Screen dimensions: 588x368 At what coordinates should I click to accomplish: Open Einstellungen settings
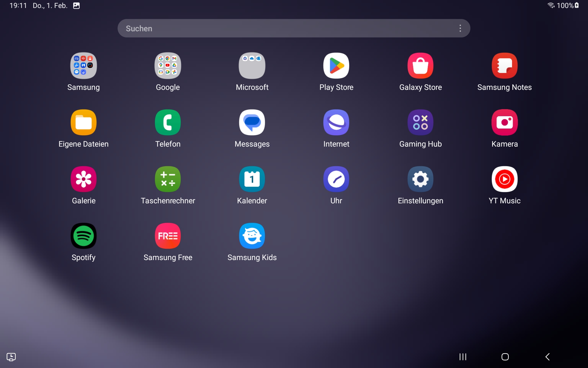pyautogui.click(x=420, y=179)
